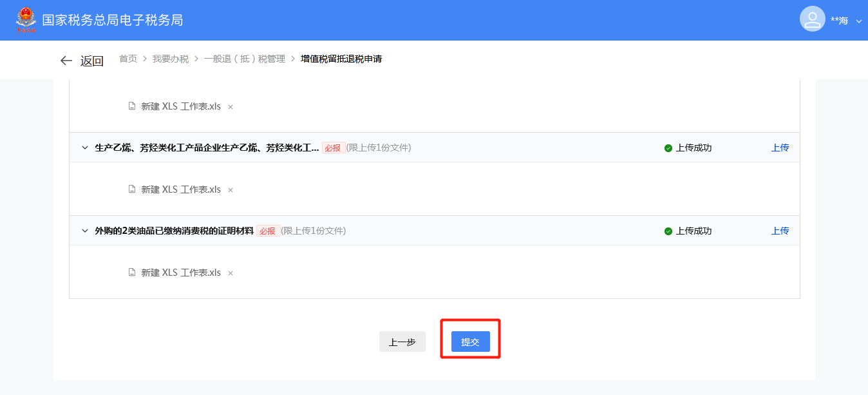The image size is (868, 395).
Task: Collapse the 生产乙烯、芳烃类化工产品 section
Action: coord(84,148)
